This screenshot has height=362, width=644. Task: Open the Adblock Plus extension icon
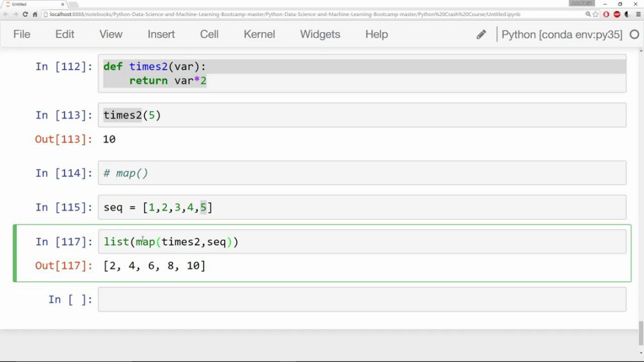tap(617, 14)
